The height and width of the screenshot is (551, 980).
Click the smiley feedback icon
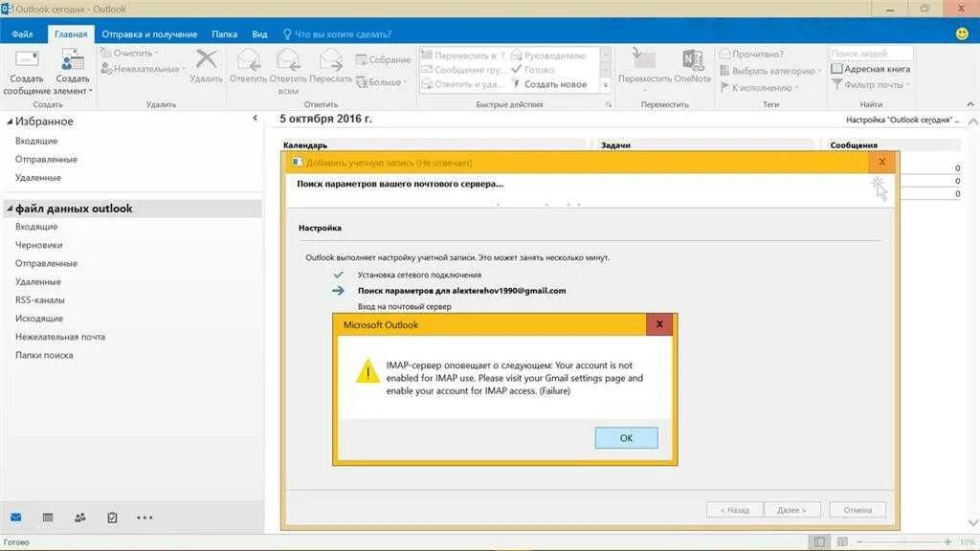click(x=962, y=33)
